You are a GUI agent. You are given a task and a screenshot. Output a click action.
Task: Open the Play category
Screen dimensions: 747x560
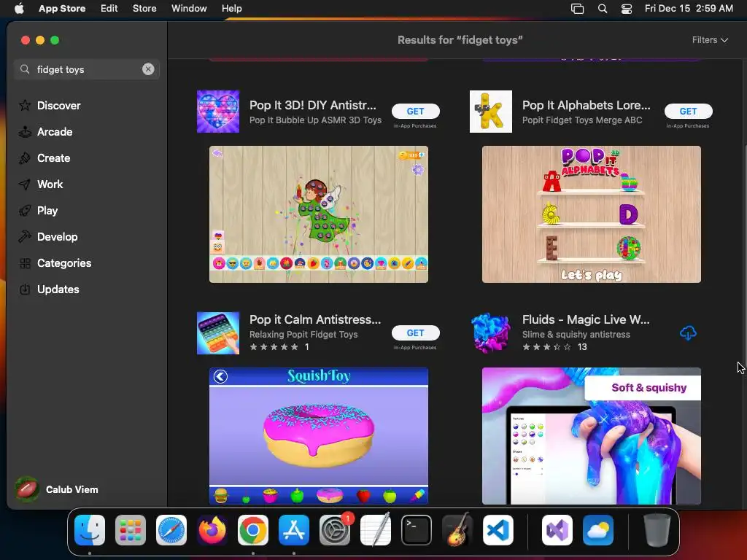tap(38, 211)
